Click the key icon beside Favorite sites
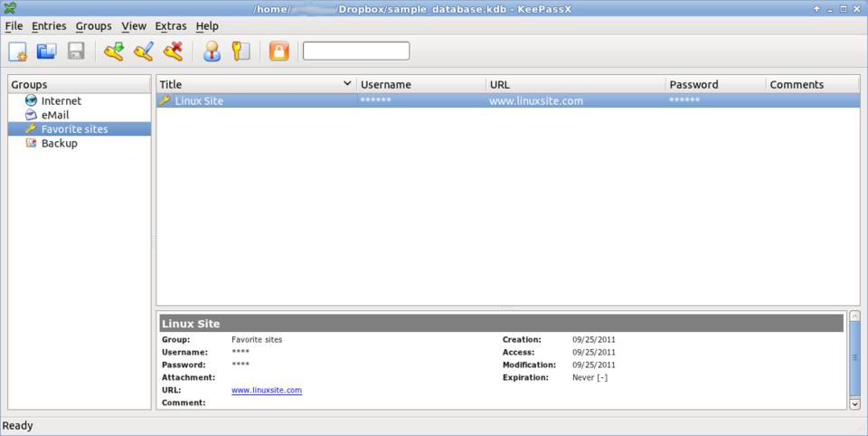 pos(31,128)
